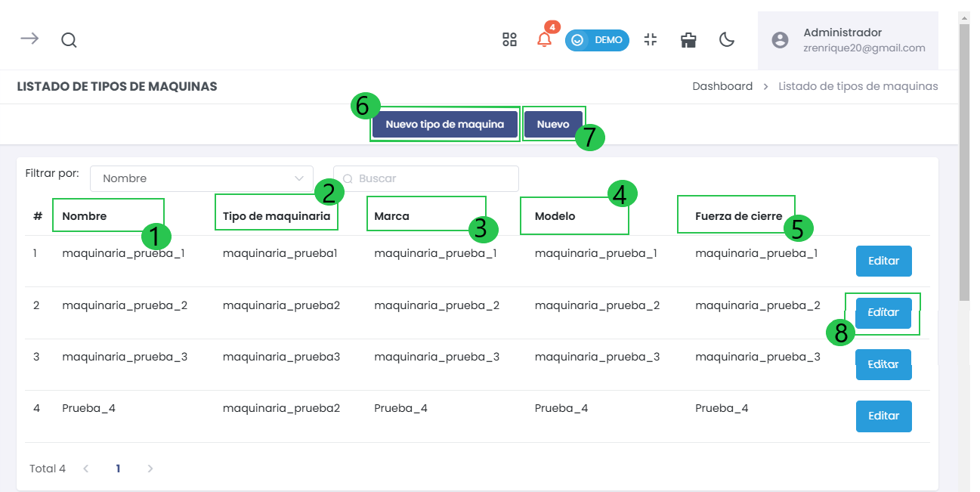
Task: Click the sidebar expand arrow icon
Action: point(29,39)
